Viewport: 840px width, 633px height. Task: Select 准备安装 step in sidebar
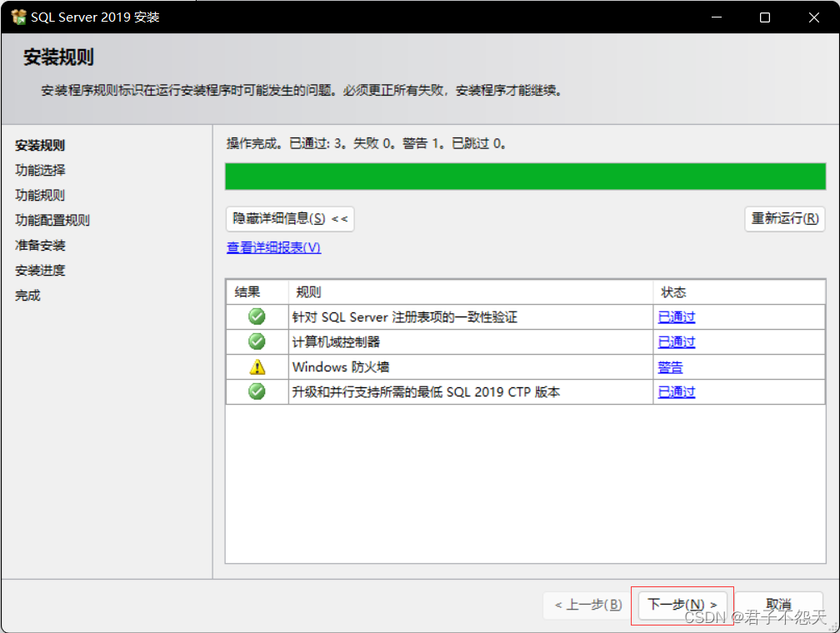(40, 245)
